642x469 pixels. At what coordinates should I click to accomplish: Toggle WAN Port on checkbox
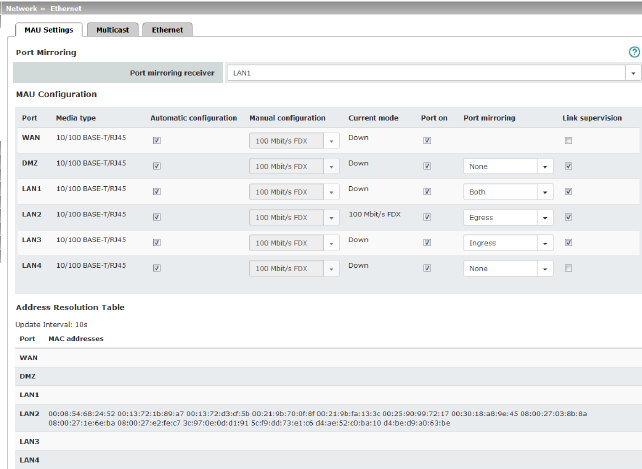pyautogui.click(x=427, y=140)
